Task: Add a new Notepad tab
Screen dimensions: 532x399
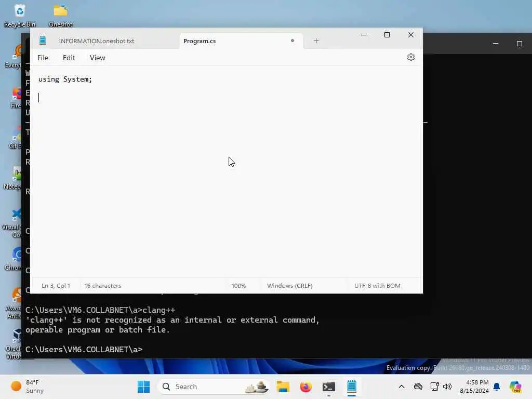Action: [x=316, y=41]
